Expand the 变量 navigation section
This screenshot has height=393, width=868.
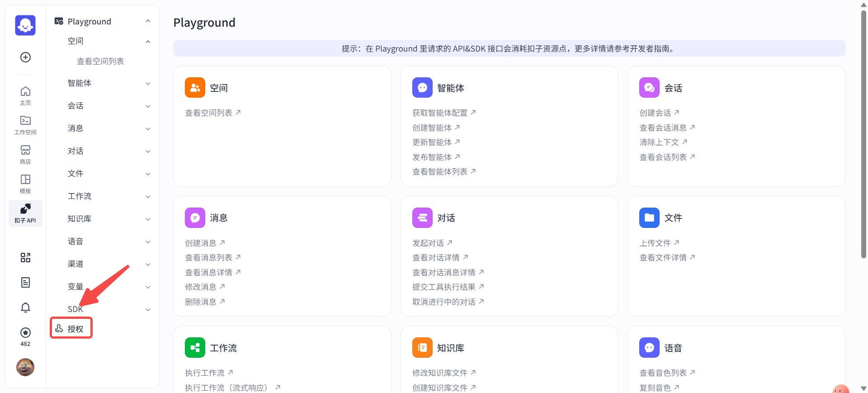[148, 287]
